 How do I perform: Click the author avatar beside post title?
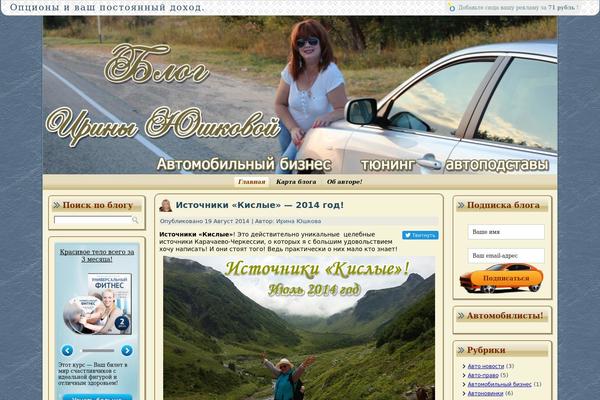coord(166,206)
